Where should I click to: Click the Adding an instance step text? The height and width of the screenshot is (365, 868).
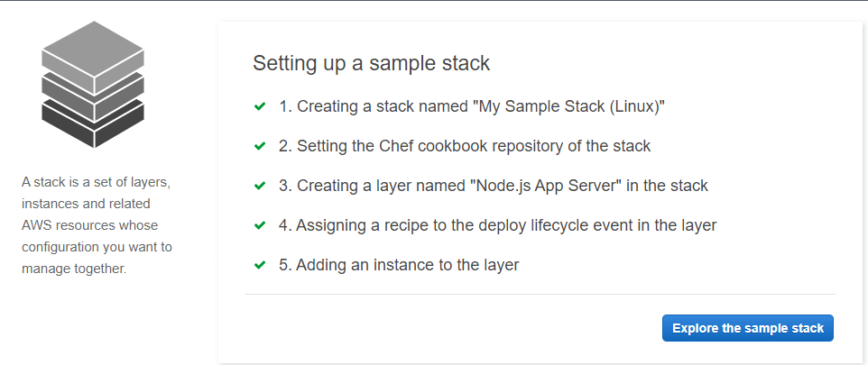coord(399,265)
